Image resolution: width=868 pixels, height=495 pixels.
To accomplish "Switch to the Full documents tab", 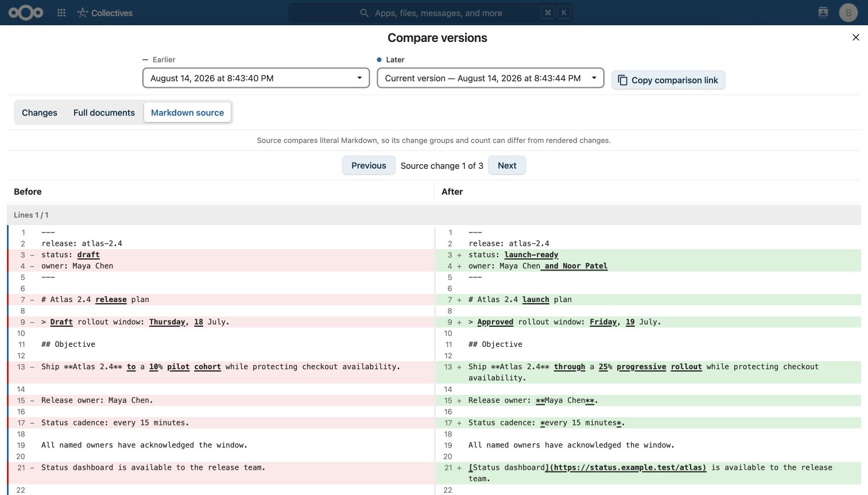I will point(104,113).
